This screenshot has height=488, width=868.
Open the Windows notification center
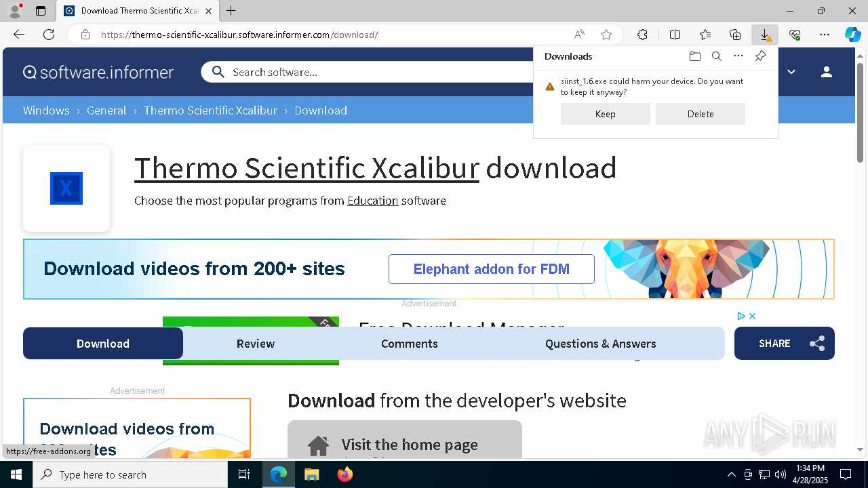[x=846, y=474]
